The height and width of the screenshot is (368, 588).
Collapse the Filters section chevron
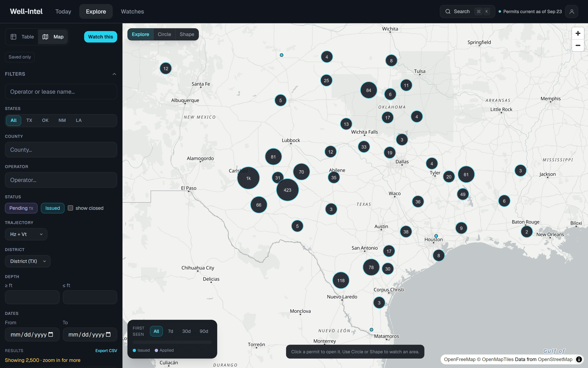point(114,74)
